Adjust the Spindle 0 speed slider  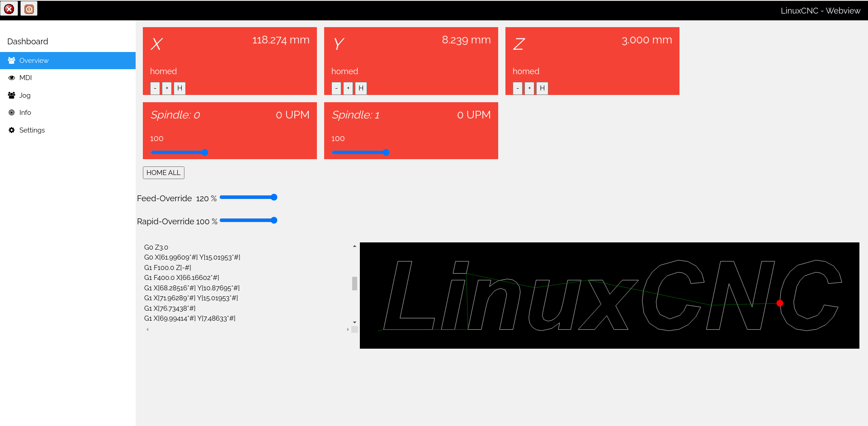pos(179,152)
